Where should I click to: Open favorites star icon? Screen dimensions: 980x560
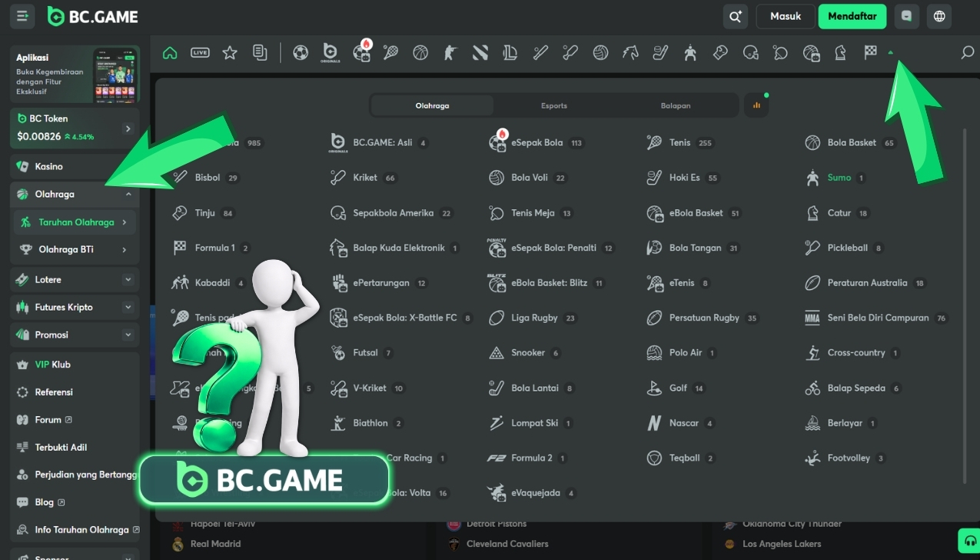[x=230, y=53]
